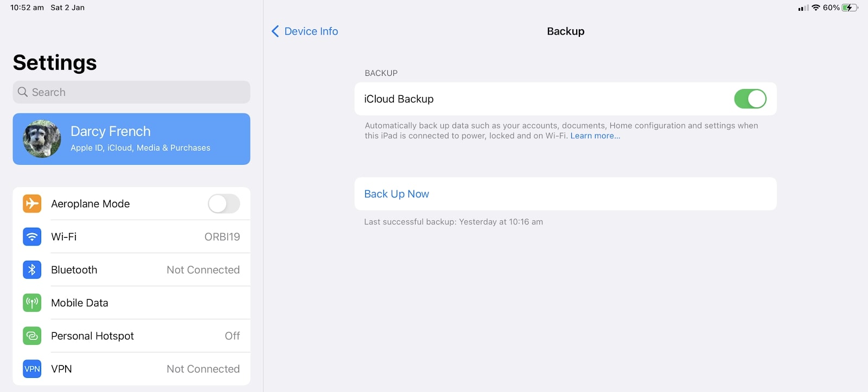Tap the blue Wi-Fi icon
The height and width of the screenshot is (392, 868).
32,237
